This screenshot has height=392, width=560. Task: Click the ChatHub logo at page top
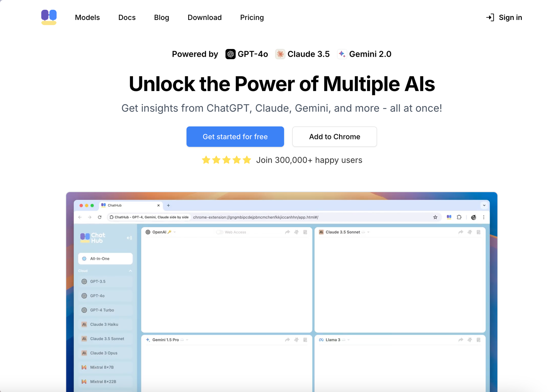(x=49, y=17)
